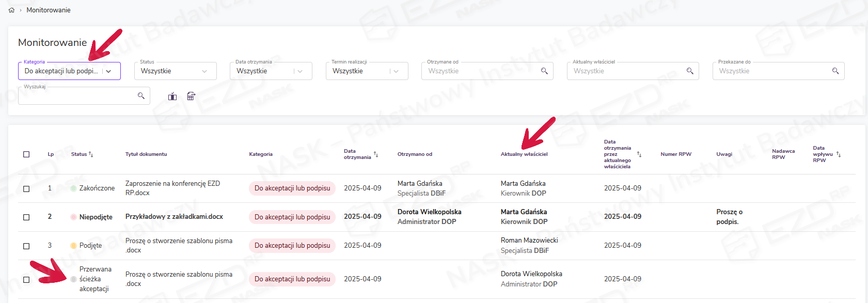Click the Monitorowanie breadcrumb item
This screenshot has width=868, height=303.
tap(49, 10)
